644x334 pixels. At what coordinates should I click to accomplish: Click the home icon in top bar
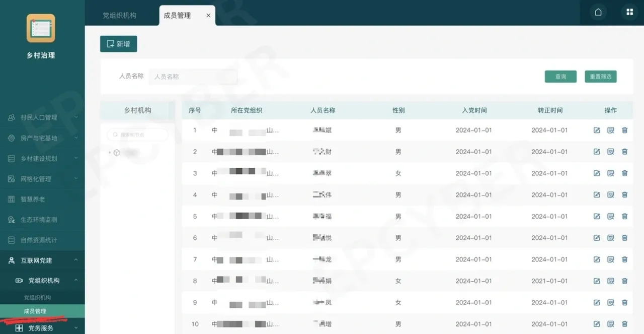pyautogui.click(x=598, y=12)
